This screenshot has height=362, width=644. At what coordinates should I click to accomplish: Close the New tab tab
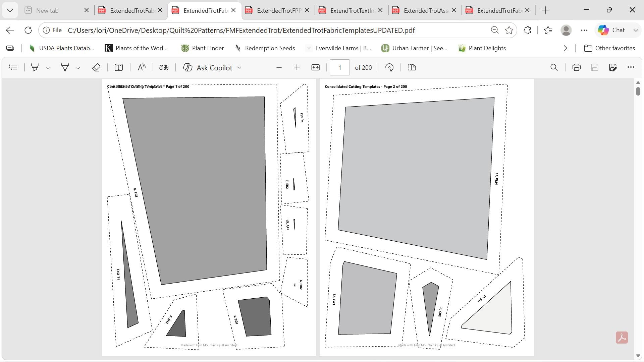click(x=87, y=10)
